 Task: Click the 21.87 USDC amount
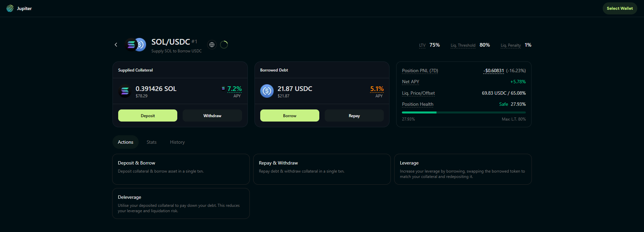point(295,89)
